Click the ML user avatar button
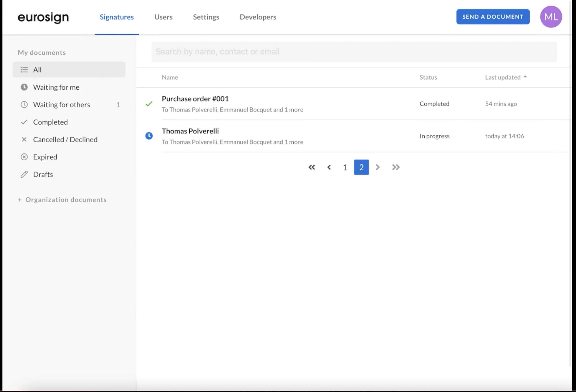The image size is (576, 392). click(552, 17)
